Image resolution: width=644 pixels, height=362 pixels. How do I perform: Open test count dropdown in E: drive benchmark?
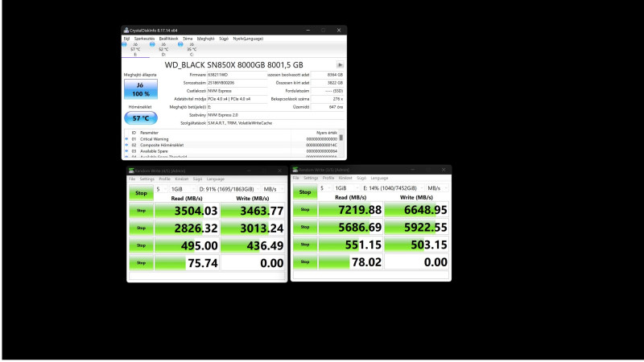(325, 188)
